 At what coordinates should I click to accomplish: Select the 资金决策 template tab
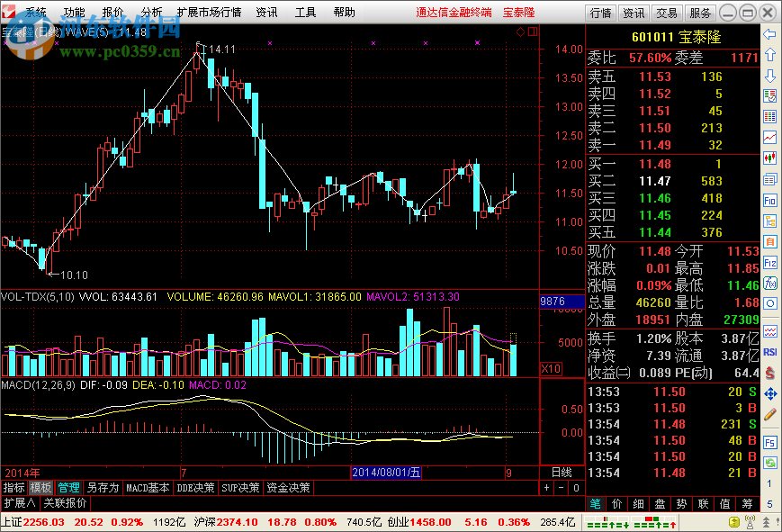(288, 488)
